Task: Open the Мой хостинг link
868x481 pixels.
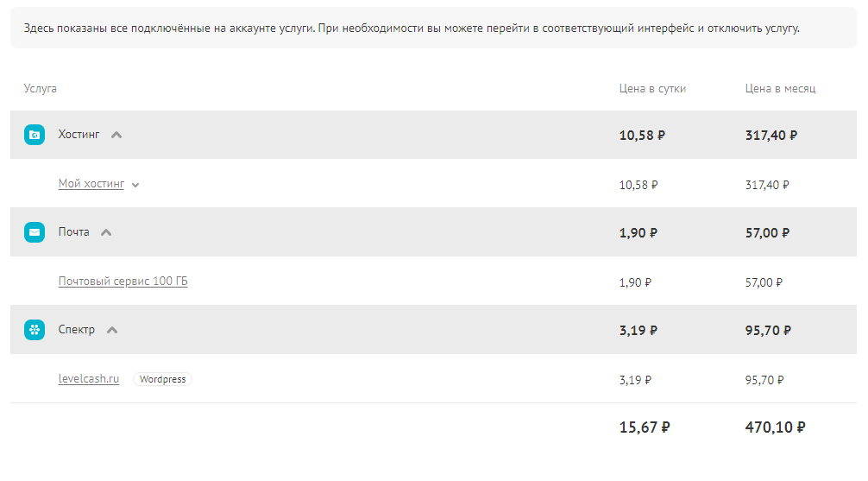Action: [x=91, y=184]
